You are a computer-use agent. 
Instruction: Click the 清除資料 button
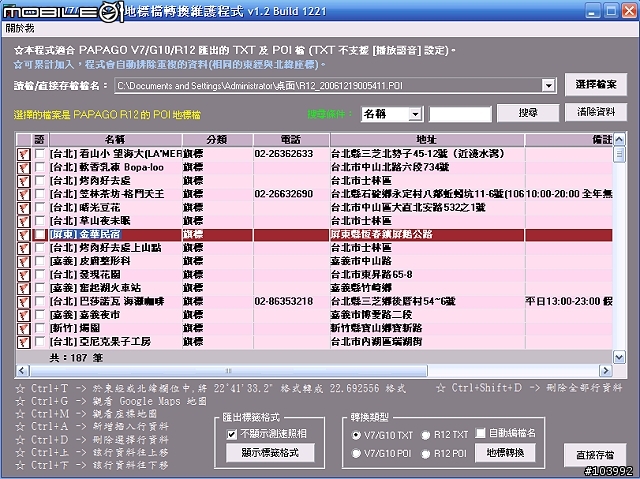point(596,112)
